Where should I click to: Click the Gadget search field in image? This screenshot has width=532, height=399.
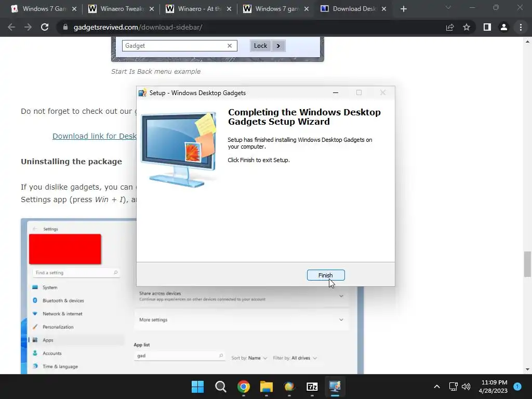(179, 46)
